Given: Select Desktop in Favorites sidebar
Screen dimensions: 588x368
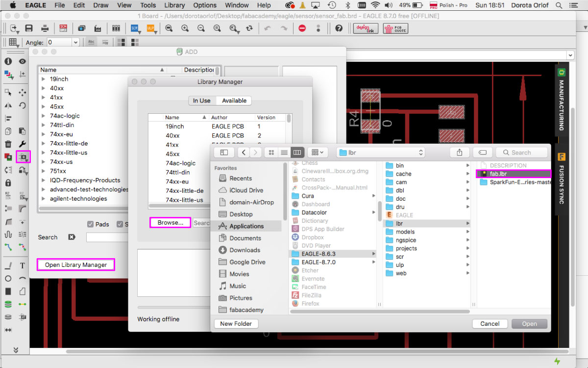Looking at the screenshot, I should [x=241, y=214].
